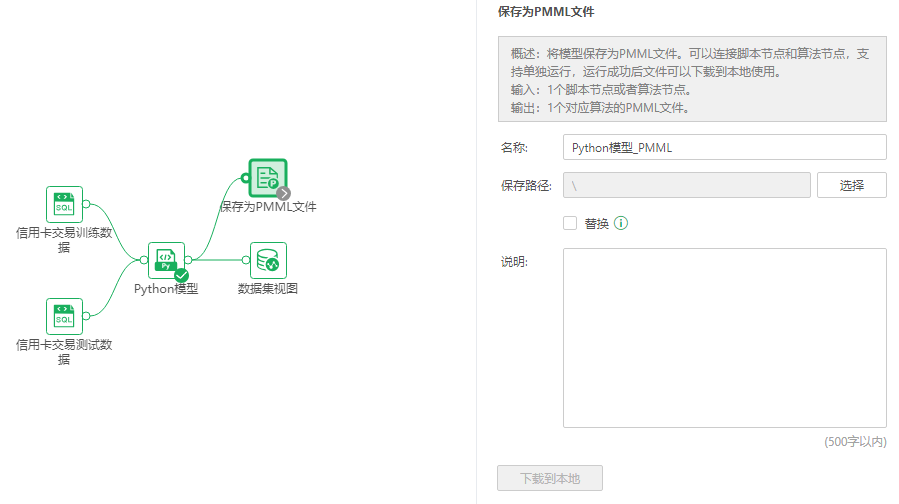The height and width of the screenshot is (504, 899).
Task: Click output port of 信用卡交易测试数据 node
Action: tap(86, 316)
